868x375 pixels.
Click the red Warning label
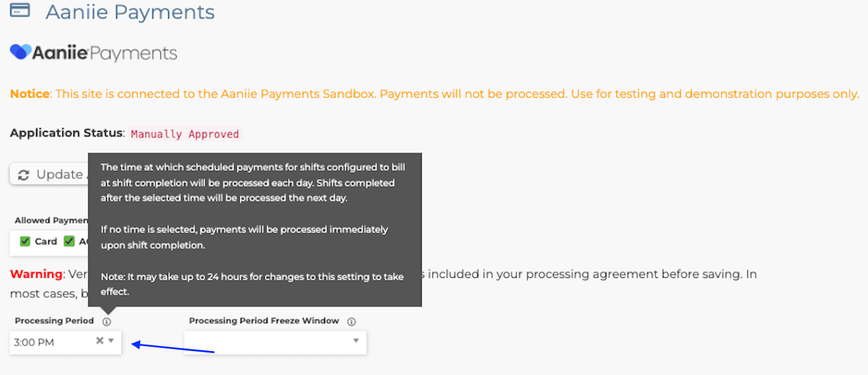point(36,274)
